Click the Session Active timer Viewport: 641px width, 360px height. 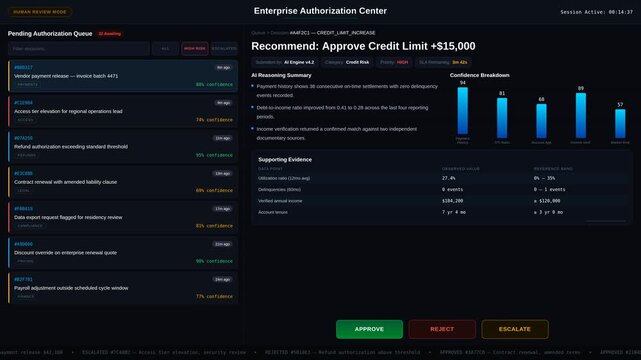tap(596, 12)
